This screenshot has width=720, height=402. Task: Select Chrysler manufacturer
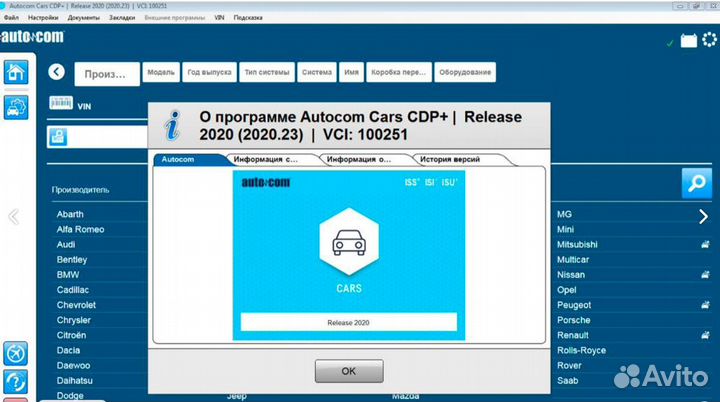pos(74,320)
